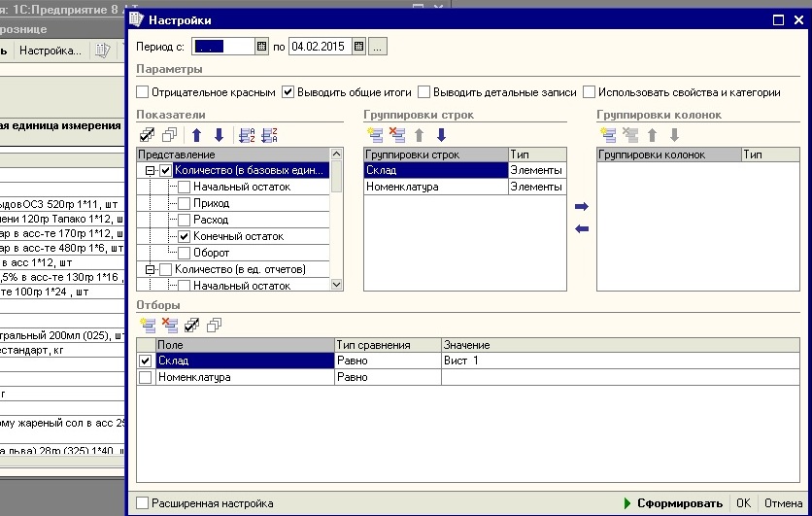Open calendar for end date 04.02.2015

click(358, 47)
